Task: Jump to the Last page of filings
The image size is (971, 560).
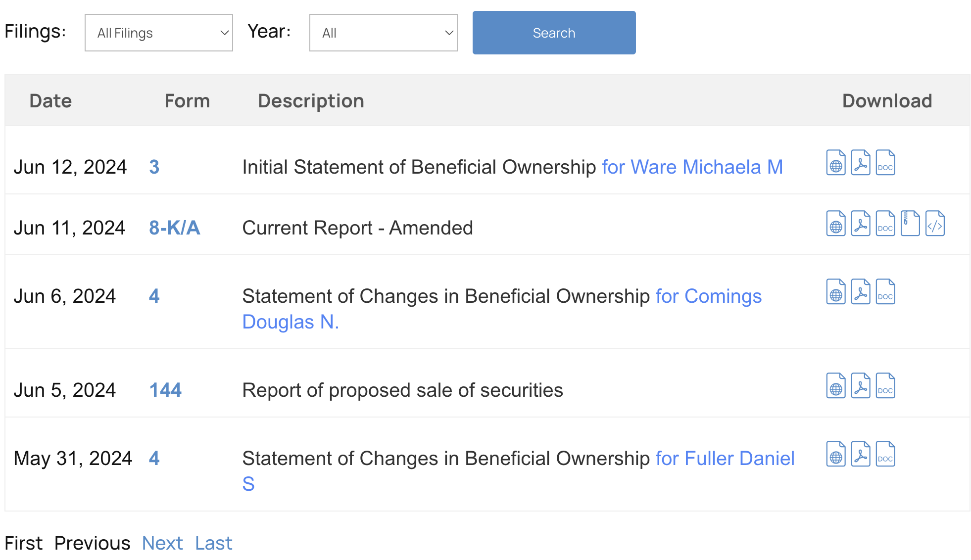Action: [x=213, y=543]
